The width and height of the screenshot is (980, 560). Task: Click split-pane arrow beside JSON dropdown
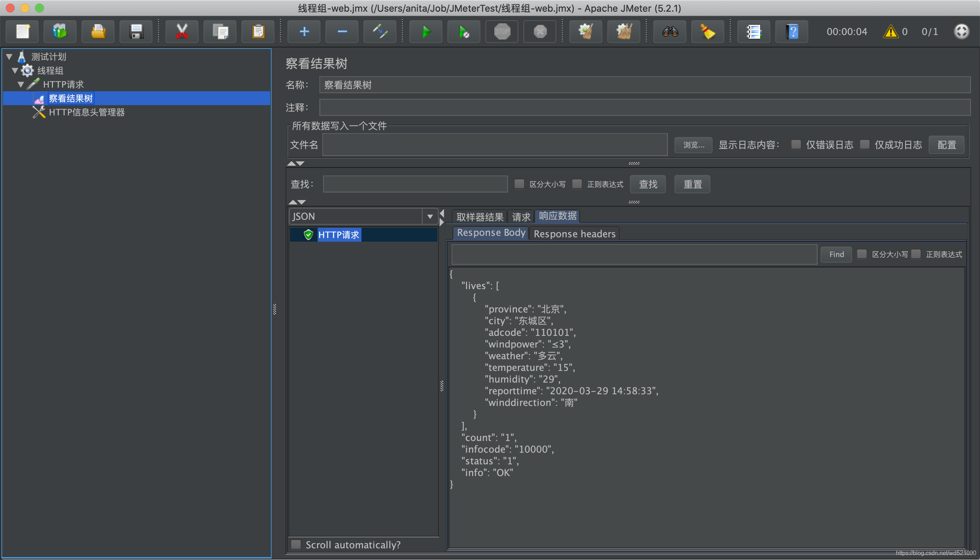point(441,218)
